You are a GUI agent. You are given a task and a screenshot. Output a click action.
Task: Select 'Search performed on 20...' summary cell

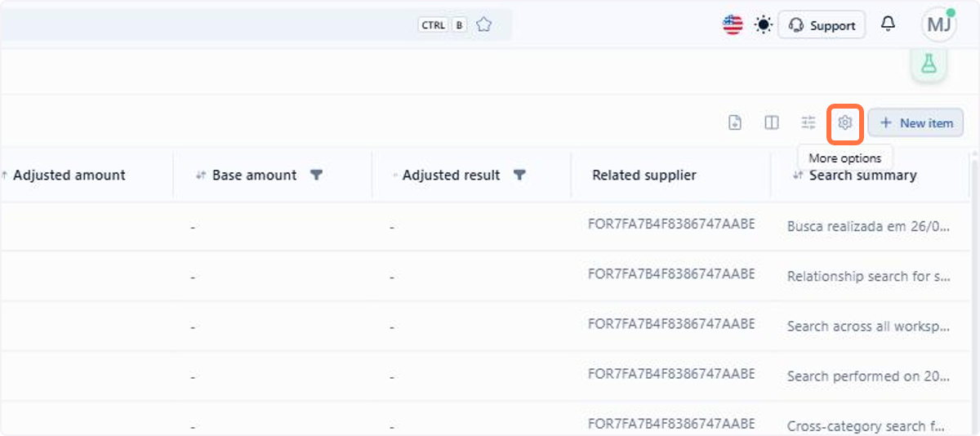(x=868, y=376)
